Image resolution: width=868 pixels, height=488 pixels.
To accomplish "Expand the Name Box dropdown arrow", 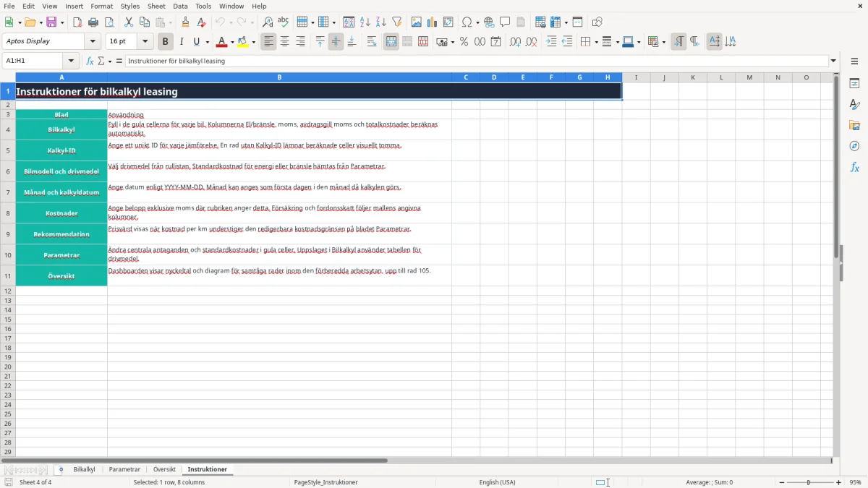I will pyautogui.click(x=71, y=61).
